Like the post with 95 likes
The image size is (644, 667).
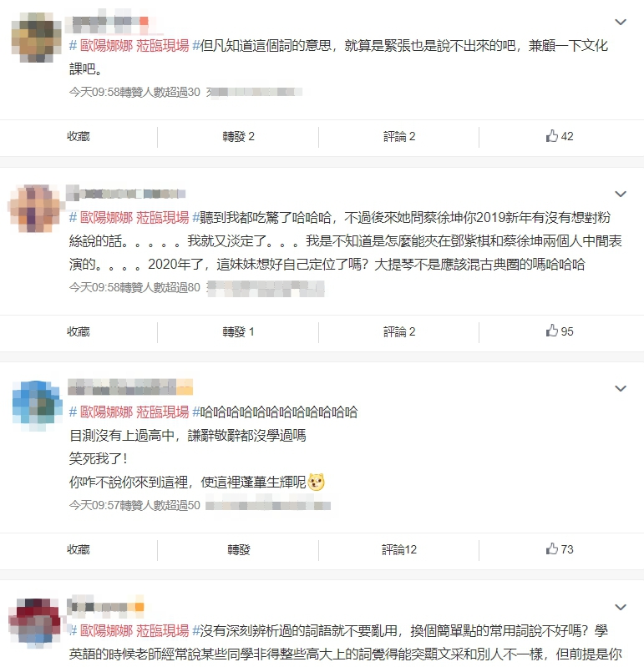[x=560, y=331]
